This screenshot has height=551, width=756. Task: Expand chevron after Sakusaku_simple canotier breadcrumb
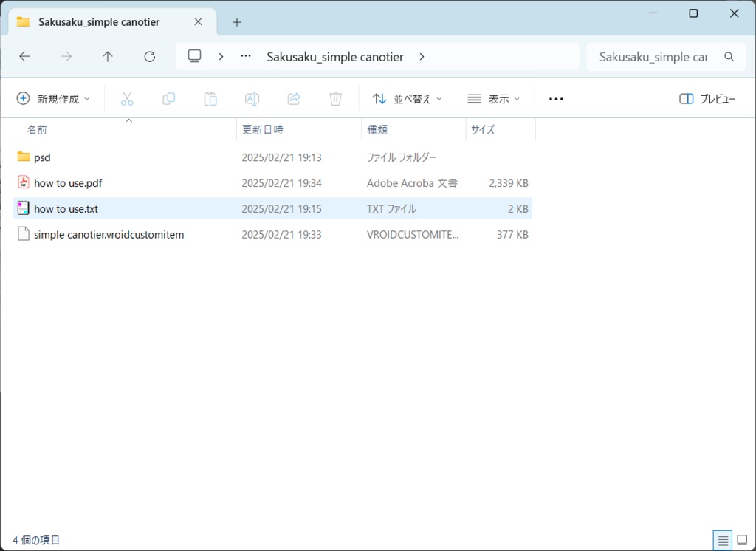[422, 56]
